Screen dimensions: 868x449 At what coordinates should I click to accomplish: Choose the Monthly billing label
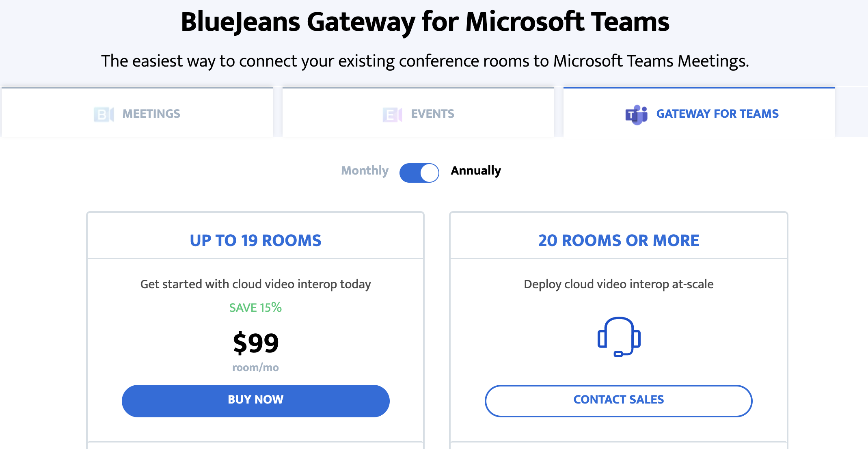pyautogui.click(x=365, y=171)
